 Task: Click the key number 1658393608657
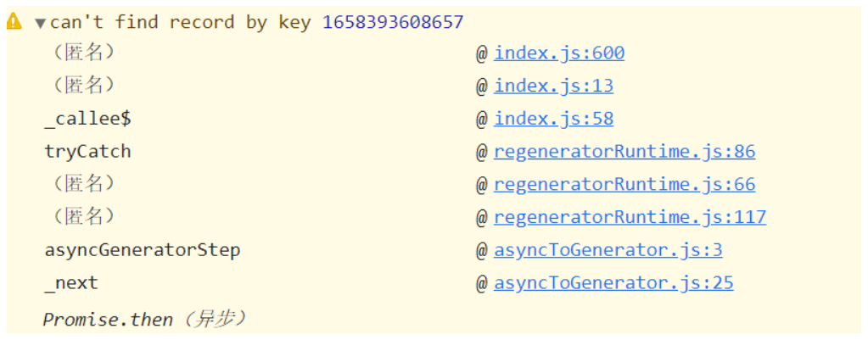click(x=393, y=22)
